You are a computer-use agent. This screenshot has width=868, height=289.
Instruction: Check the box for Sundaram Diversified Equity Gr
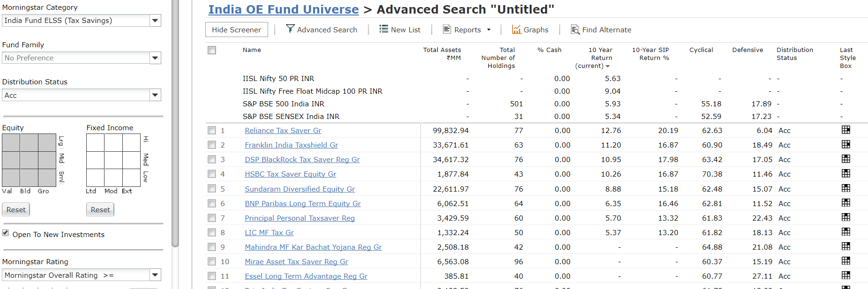click(212, 189)
